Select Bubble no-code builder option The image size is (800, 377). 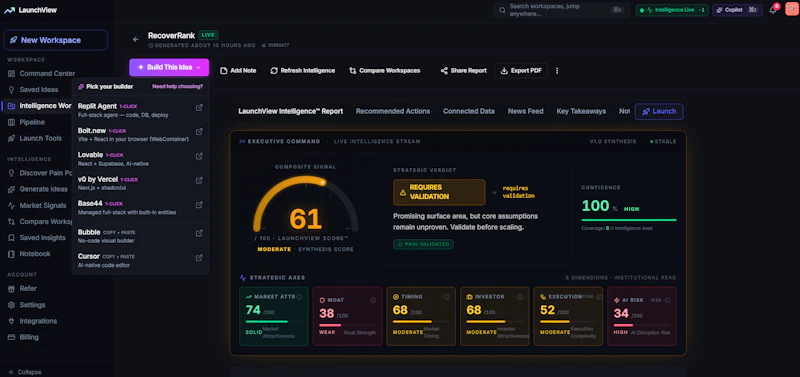click(x=140, y=236)
